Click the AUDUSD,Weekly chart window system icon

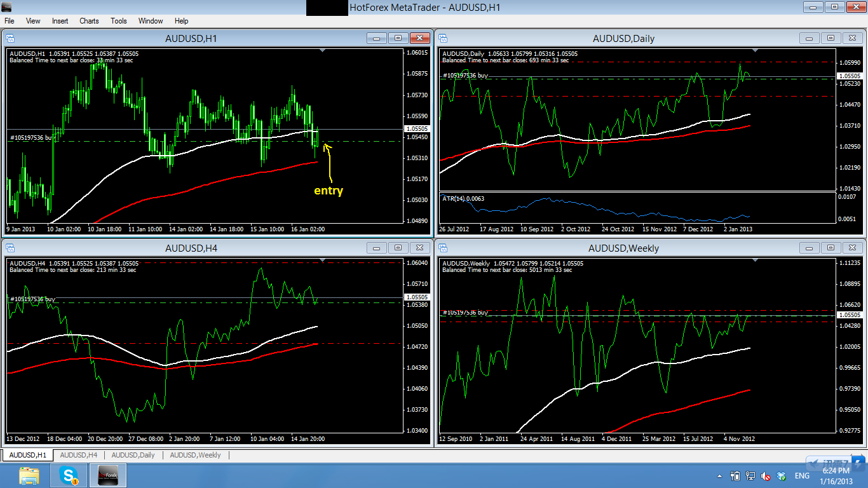tap(444, 248)
